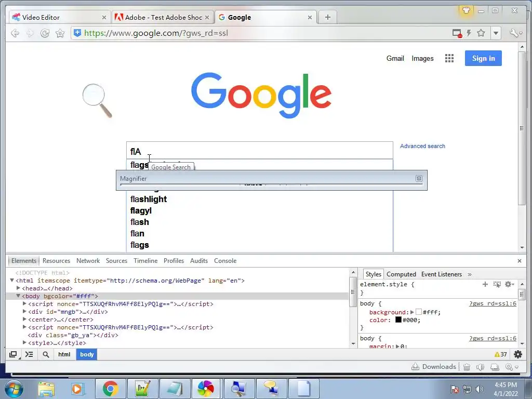Show more sidebar tabs with the chevron
The image size is (532, 399).
(470, 274)
